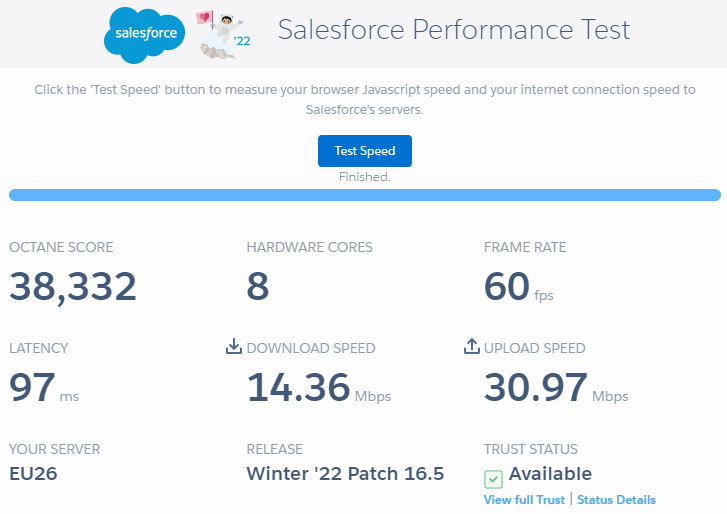The height and width of the screenshot is (514, 727).
Task: Click the Mbps unit beside 30.97
Action: click(610, 397)
